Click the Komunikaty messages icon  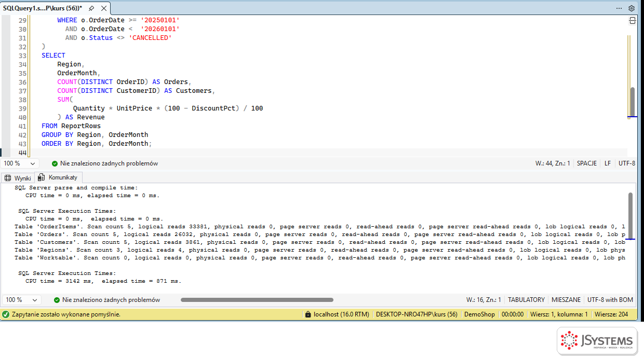(42, 177)
